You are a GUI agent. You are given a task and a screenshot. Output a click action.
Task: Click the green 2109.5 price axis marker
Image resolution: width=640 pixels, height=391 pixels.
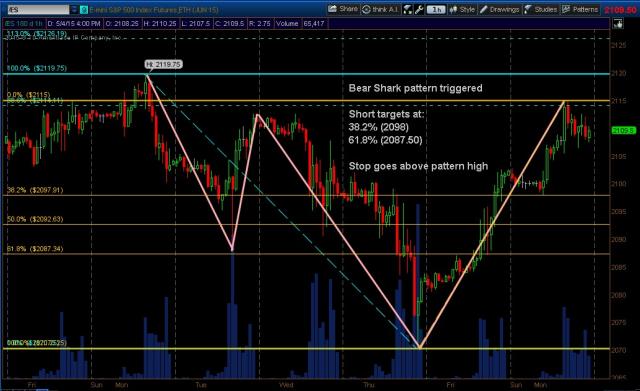pos(623,130)
